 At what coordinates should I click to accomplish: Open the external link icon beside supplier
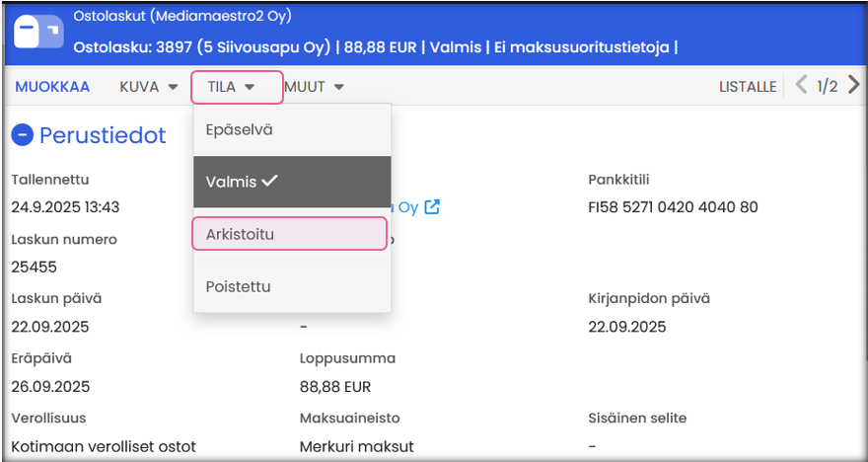pyautogui.click(x=432, y=207)
